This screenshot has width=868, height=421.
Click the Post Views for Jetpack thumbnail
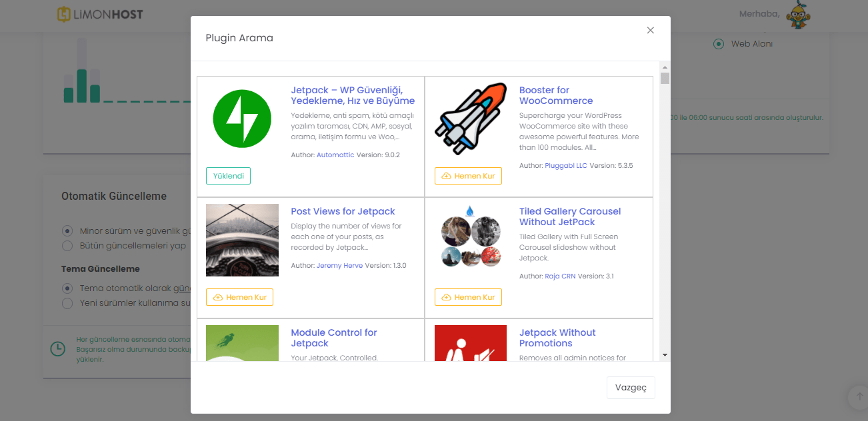click(242, 240)
